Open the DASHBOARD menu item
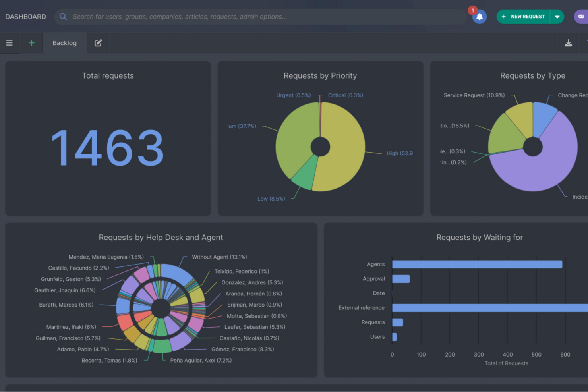 pos(25,16)
